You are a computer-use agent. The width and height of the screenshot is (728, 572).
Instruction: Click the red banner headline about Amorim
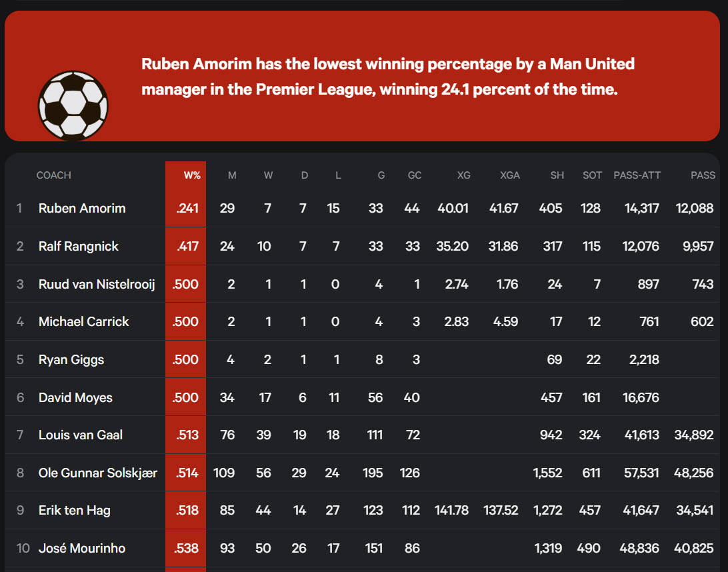pos(388,77)
